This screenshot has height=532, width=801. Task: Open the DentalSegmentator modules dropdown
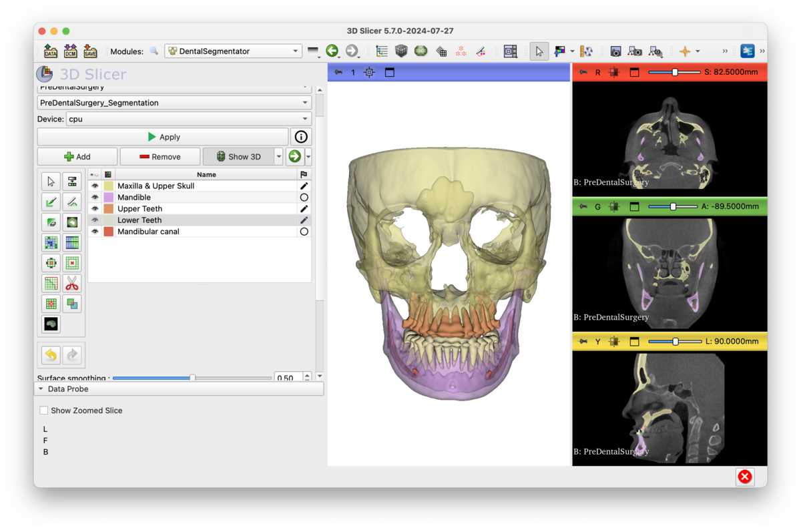[234, 51]
